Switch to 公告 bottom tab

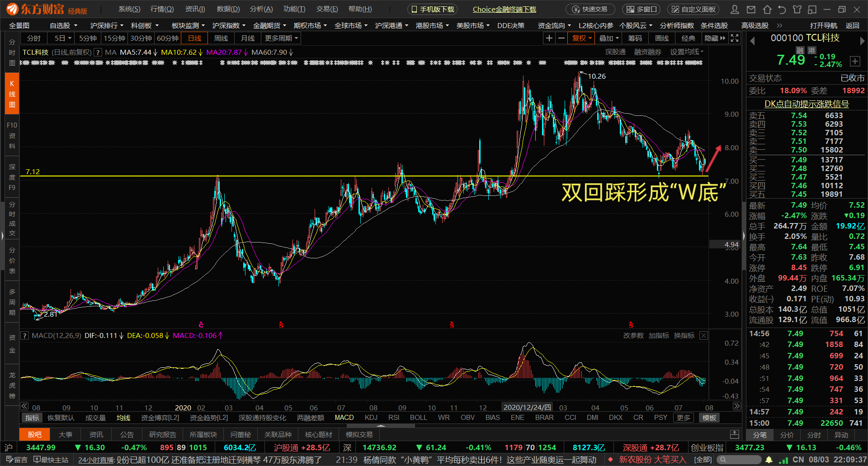coord(127,434)
